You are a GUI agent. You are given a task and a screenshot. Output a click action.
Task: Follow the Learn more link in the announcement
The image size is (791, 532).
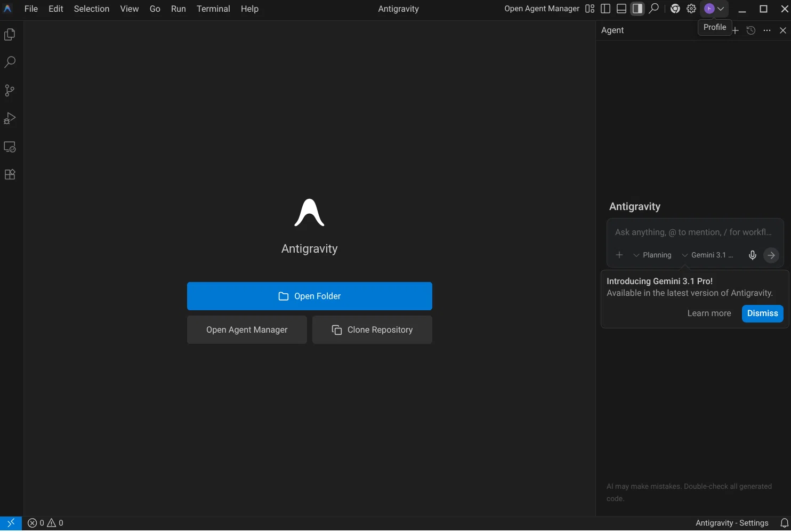pos(709,313)
